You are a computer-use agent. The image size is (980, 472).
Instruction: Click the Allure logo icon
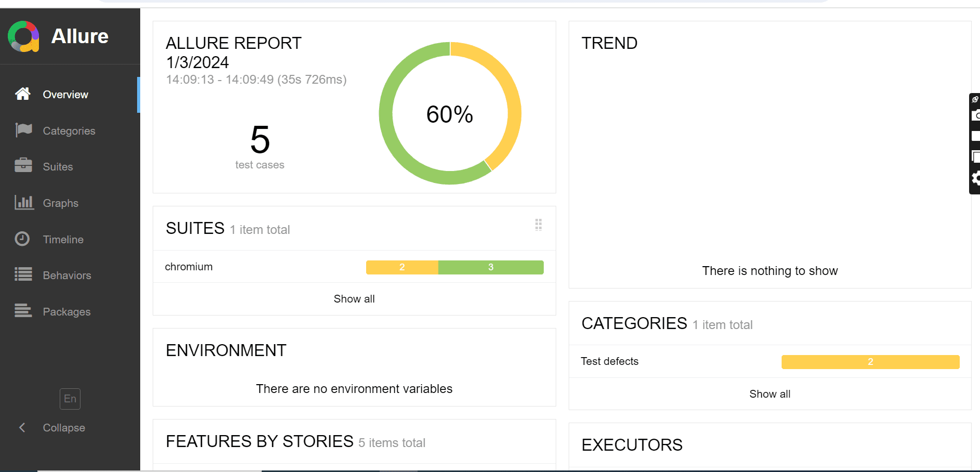(x=23, y=36)
